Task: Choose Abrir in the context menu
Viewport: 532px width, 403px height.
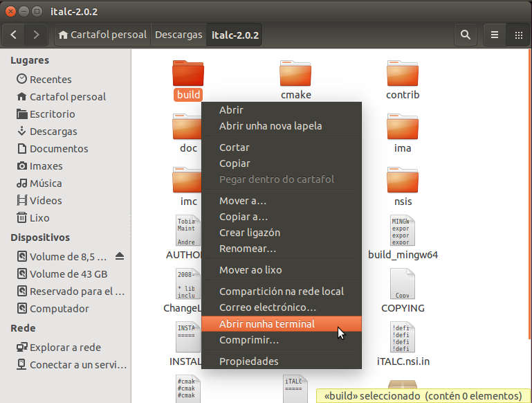Action: [282, 110]
